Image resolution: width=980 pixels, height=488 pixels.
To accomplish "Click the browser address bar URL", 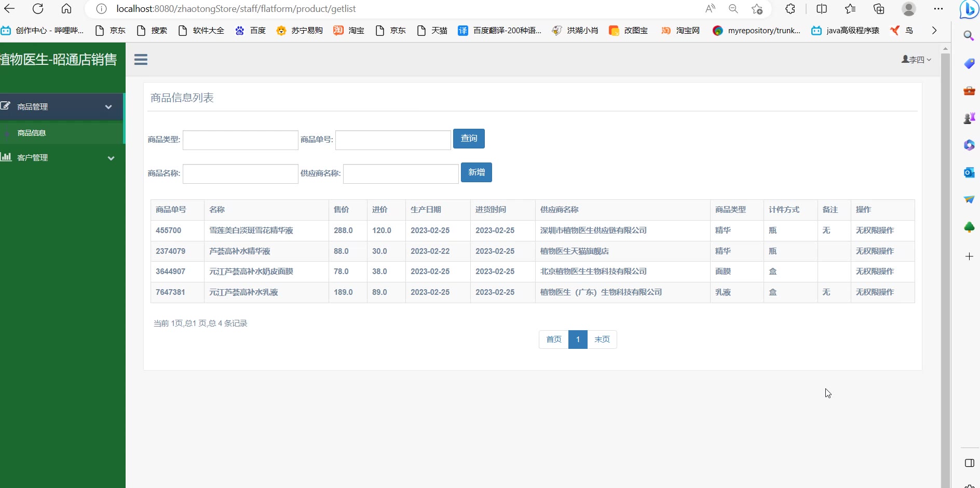I will coord(236,9).
